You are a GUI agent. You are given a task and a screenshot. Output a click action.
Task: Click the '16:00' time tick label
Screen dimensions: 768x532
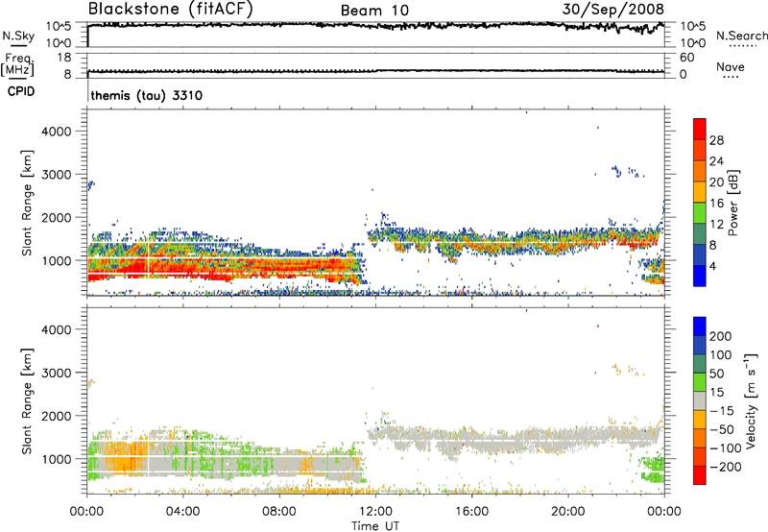[x=471, y=512]
